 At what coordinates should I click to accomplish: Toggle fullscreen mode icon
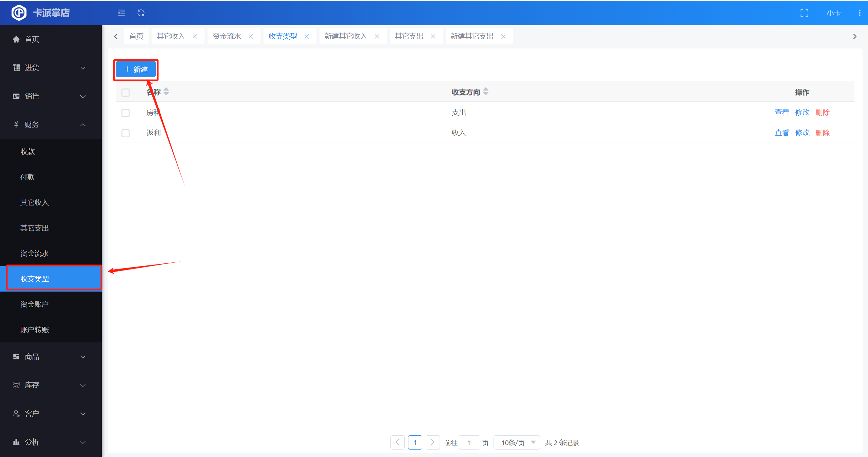804,13
